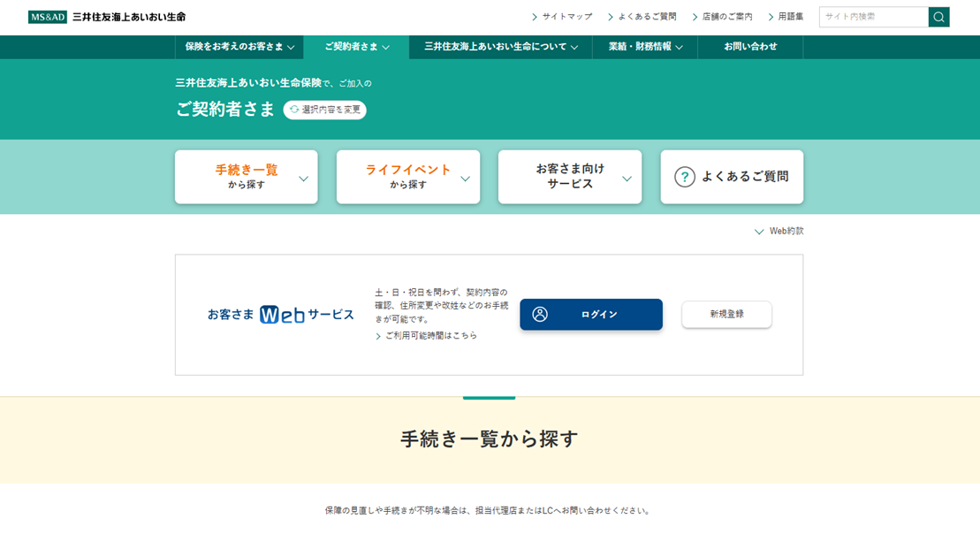Click the 新規登録 button

click(727, 315)
